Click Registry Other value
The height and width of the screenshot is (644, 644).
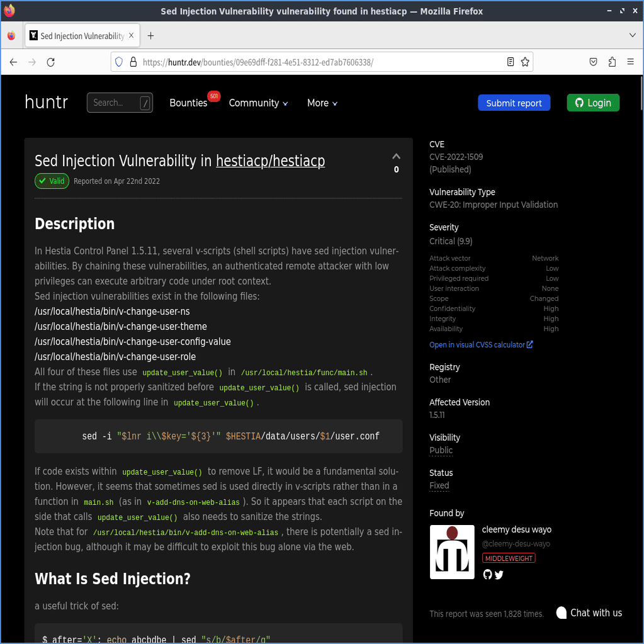(x=440, y=380)
